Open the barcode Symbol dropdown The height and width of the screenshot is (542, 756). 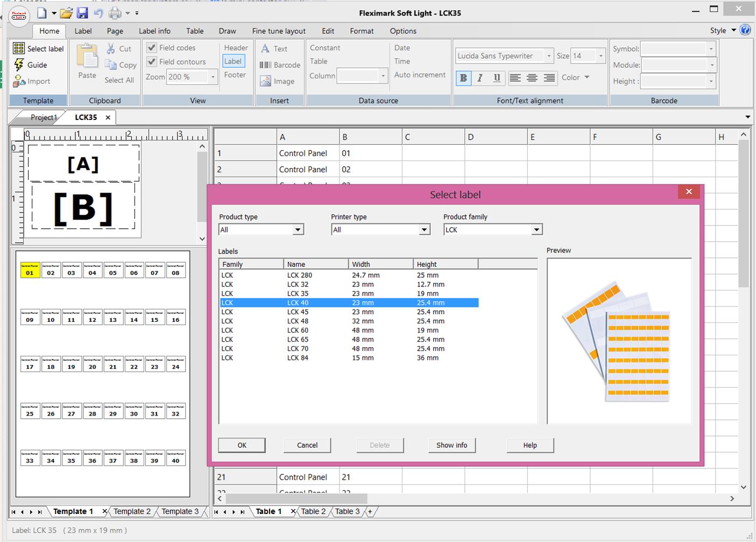point(711,49)
